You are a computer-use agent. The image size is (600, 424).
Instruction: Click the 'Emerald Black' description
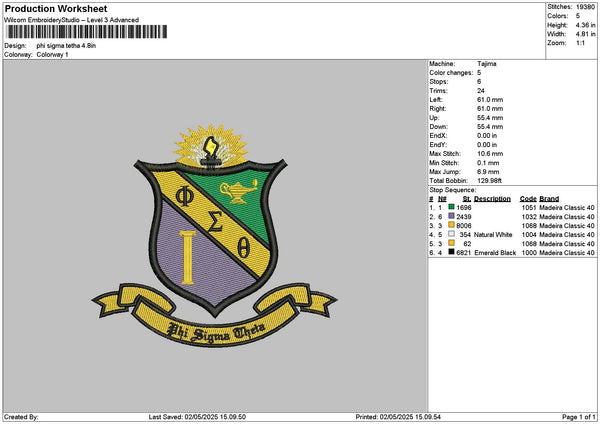pos(495,253)
